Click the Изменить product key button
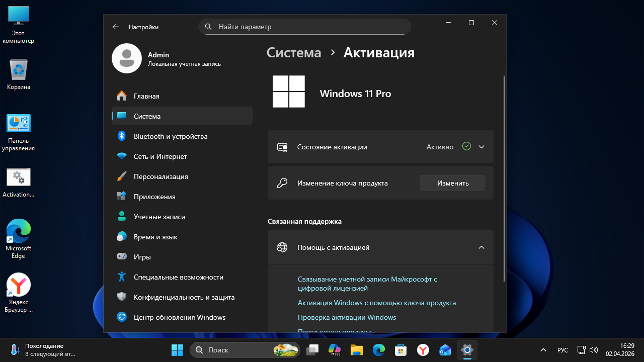Viewport: 644px width, 362px height. [x=452, y=183]
